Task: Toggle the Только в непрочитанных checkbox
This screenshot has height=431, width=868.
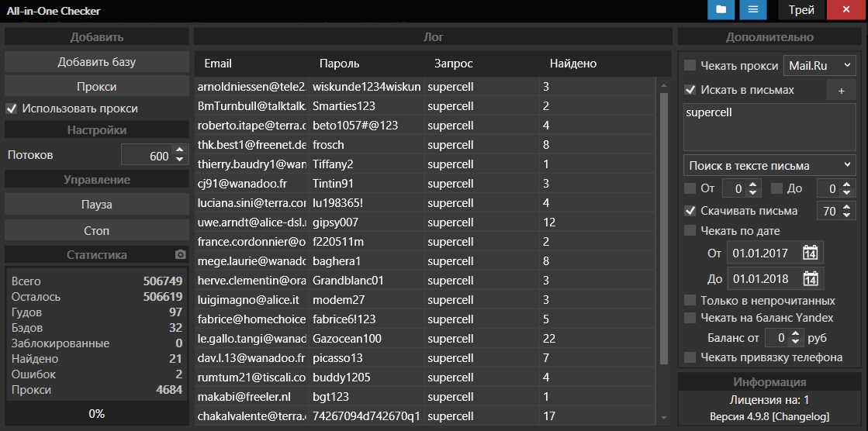Action: coord(690,300)
